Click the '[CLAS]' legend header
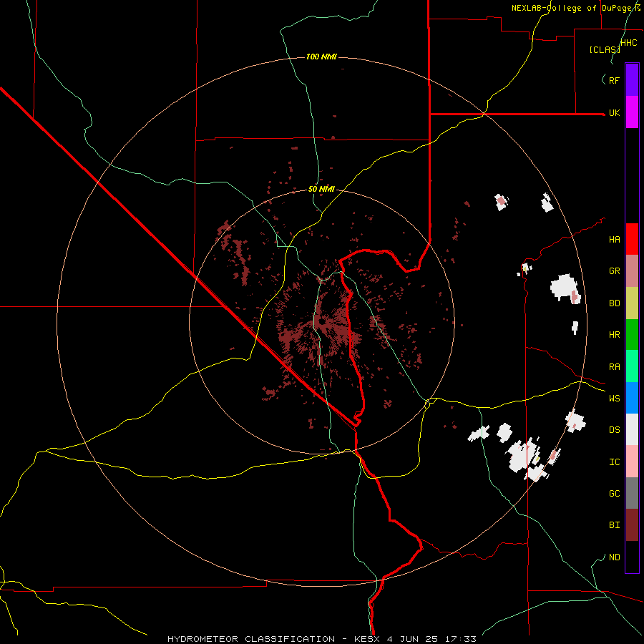The width and height of the screenshot is (644, 644). point(604,49)
